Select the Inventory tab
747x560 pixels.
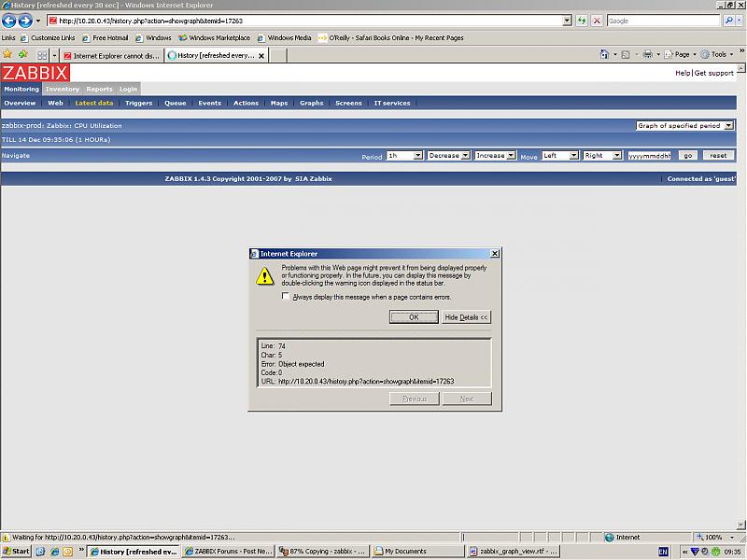tap(62, 89)
